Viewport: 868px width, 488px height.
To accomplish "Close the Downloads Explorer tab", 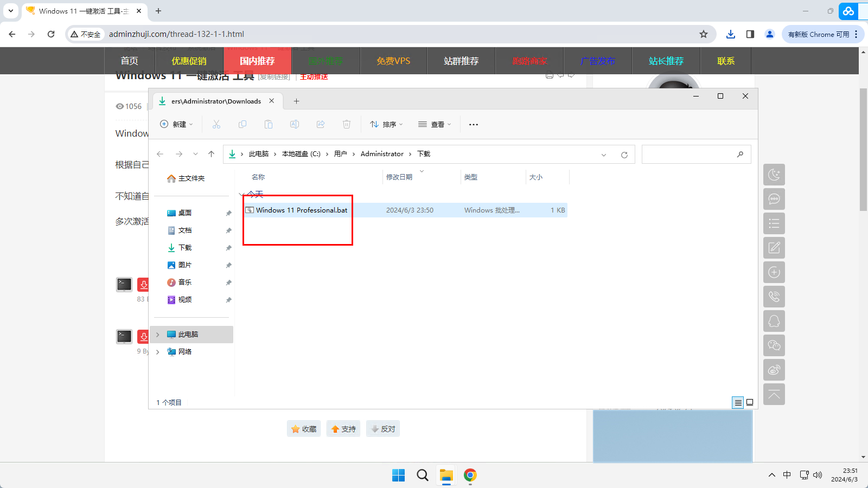I will coord(272,101).
